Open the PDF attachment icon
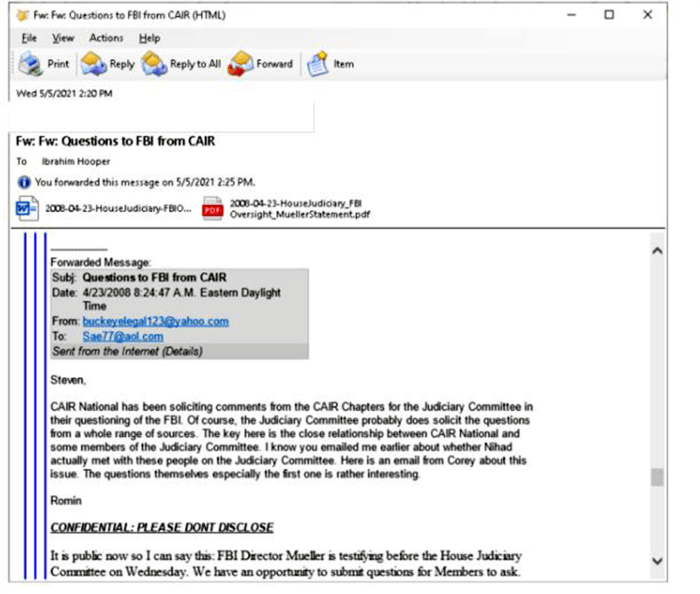 [212, 208]
